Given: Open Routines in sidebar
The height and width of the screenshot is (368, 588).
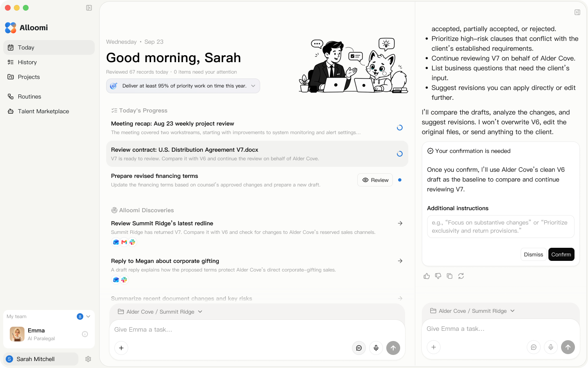Looking at the screenshot, I should (x=49, y=96).
